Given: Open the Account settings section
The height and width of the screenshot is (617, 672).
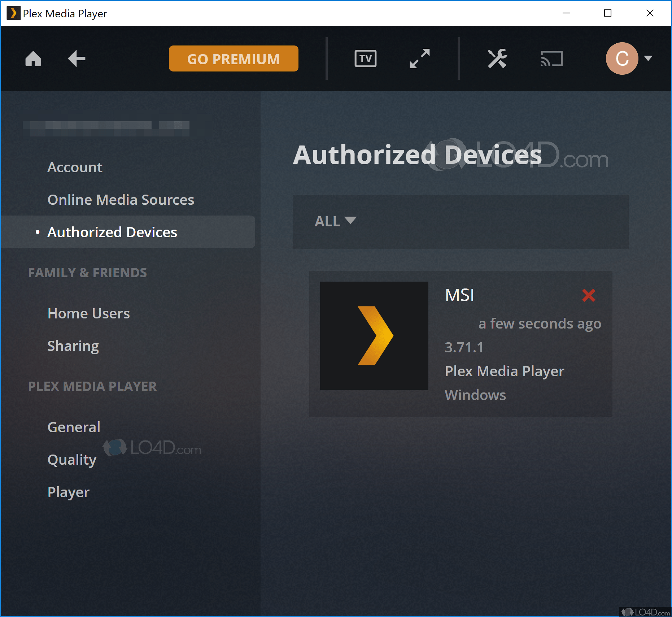Looking at the screenshot, I should point(75,167).
